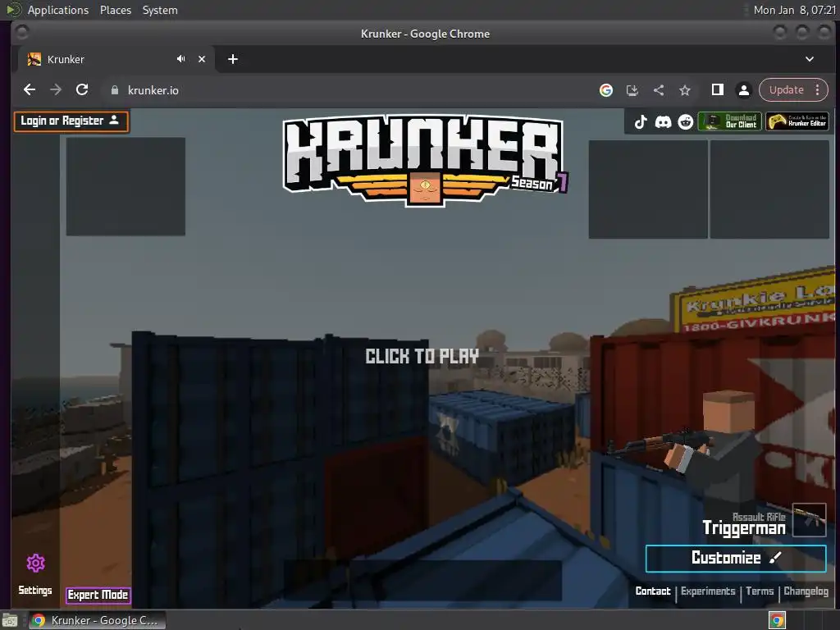Open the Reddit icon link
This screenshot has height=630, width=840.
pyautogui.click(x=686, y=122)
